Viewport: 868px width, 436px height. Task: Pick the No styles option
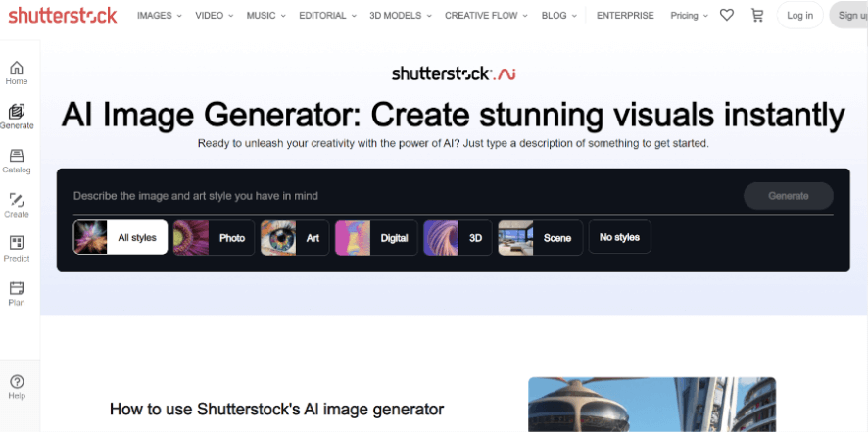coord(619,237)
